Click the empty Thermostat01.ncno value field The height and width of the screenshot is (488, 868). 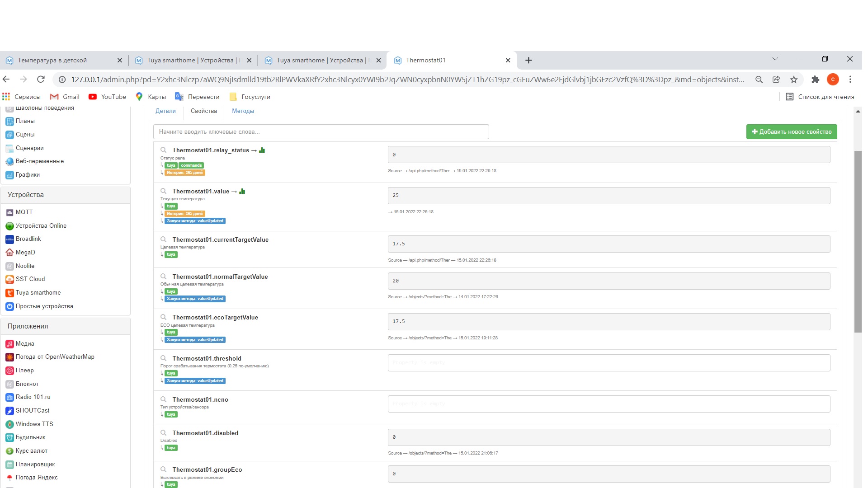pos(609,404)
